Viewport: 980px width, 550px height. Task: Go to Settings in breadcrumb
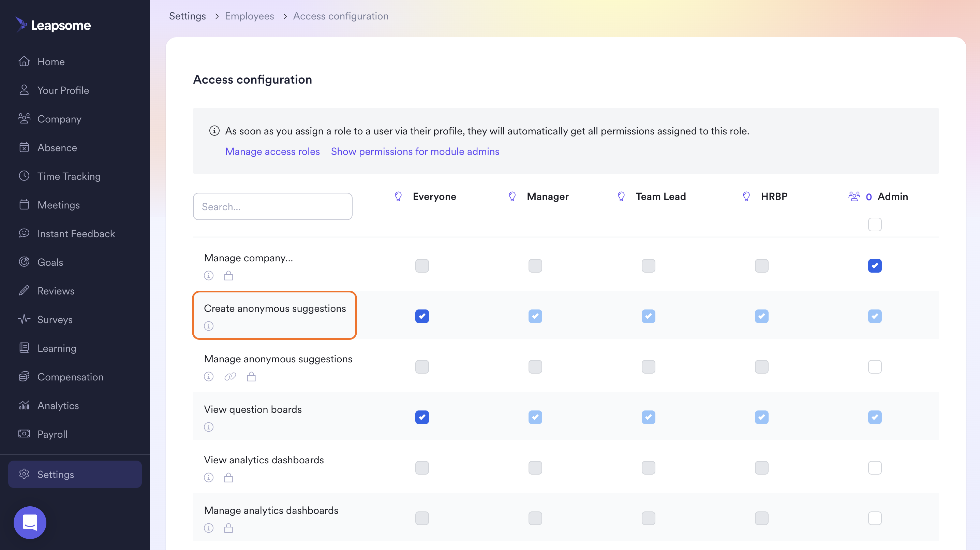(x=187, y=16)
